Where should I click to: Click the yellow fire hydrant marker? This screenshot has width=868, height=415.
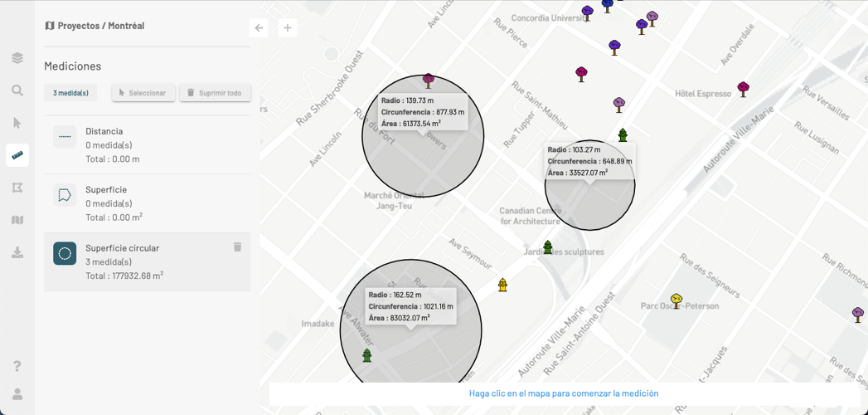[502, 285]
